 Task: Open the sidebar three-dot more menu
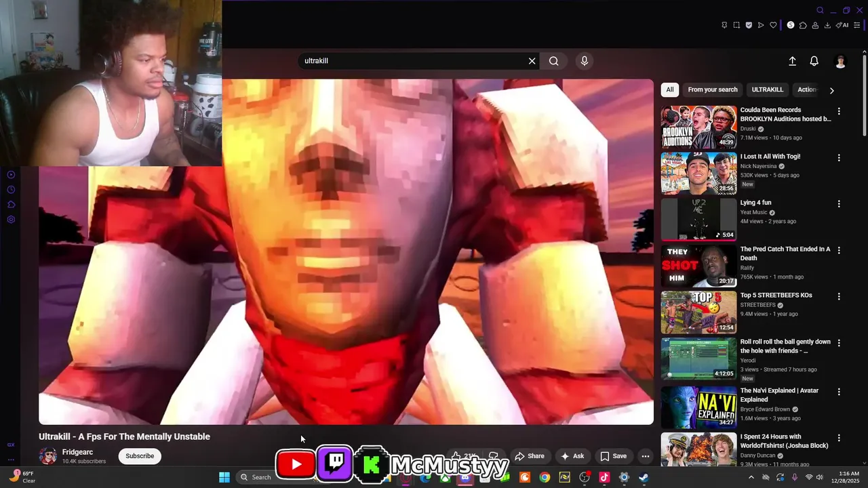click(x=11, y=460)
